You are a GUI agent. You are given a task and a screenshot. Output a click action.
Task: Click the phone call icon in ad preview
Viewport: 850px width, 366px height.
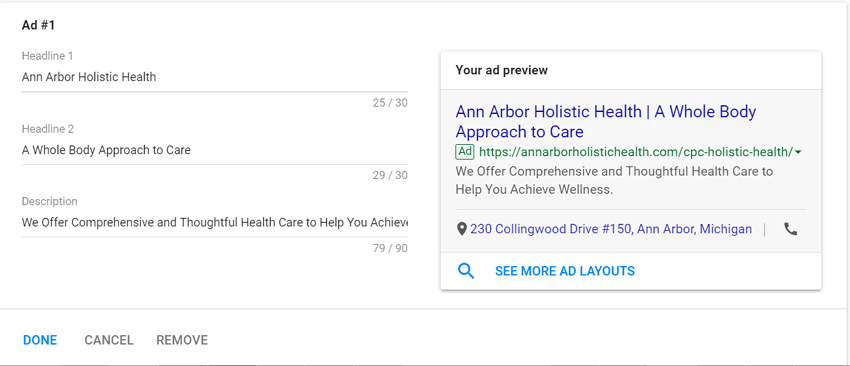click(x=790, y=229)
